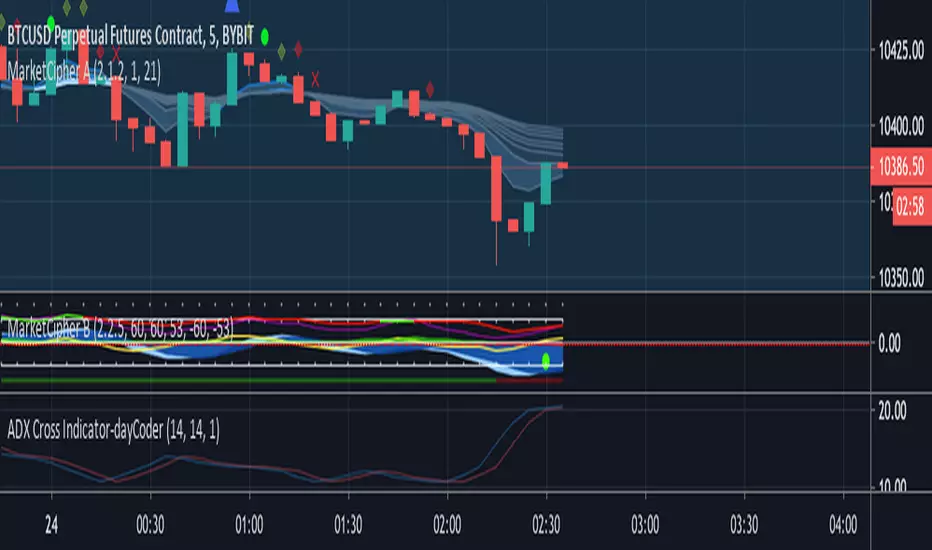Image resolution: width=932 pixels, height=550 pixels.
Task: Click the 04:00 time axis label
Action: tap(843, 525)
